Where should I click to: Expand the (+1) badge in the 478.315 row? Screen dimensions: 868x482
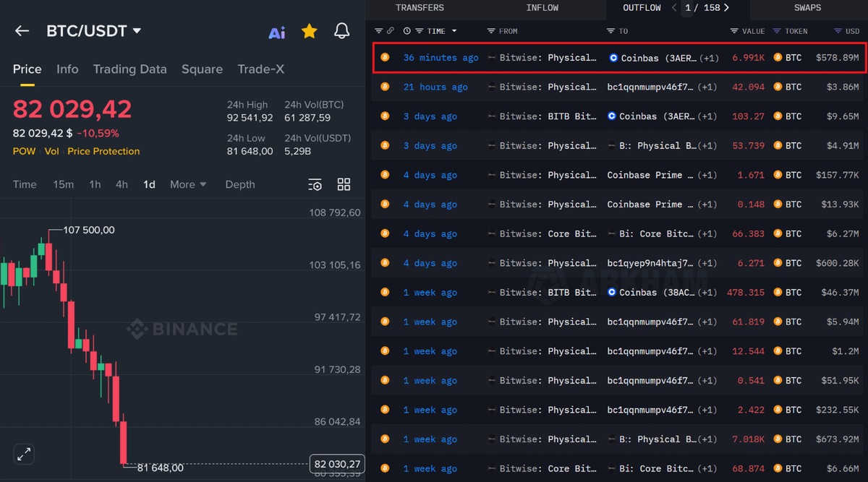click(x=707, y=293)
